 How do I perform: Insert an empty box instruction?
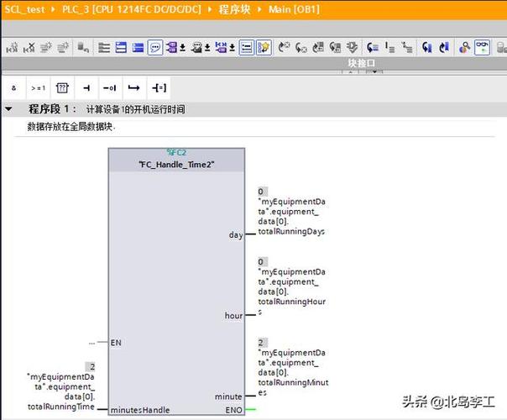(62, 87)
